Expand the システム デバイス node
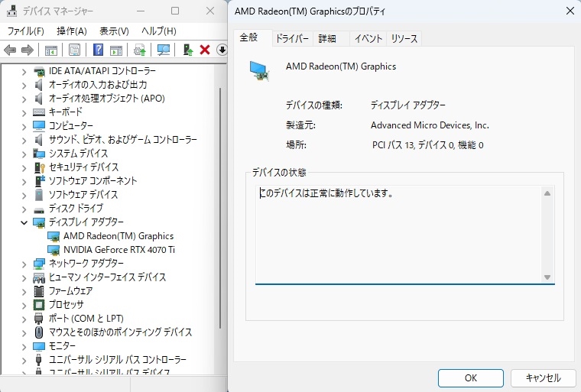The image size is (581, 392). 24,154
